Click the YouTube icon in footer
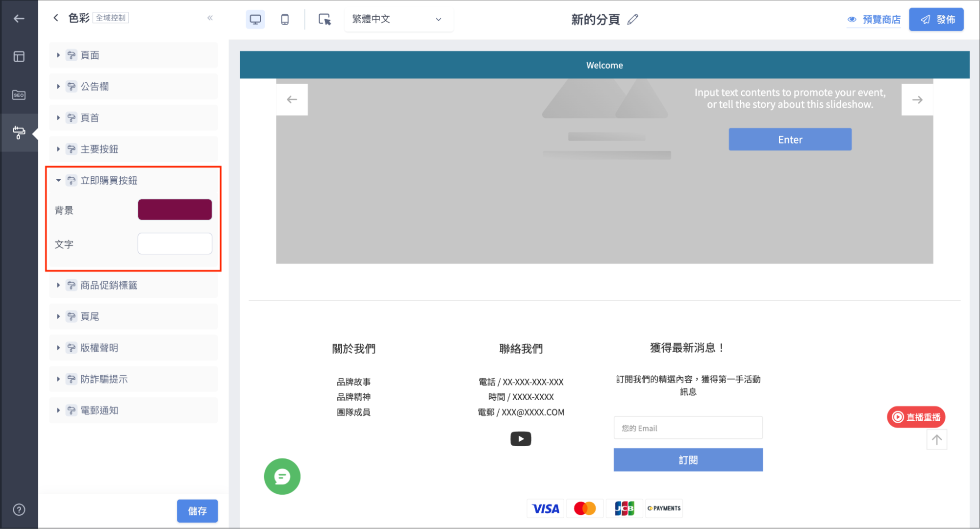The height and width of the screenshot is (529, 980). coord(521,438)
